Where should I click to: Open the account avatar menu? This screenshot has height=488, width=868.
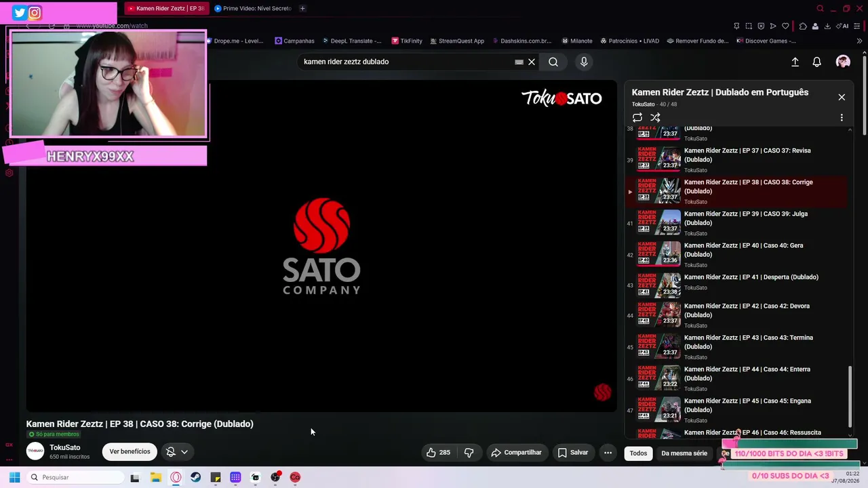843,62
